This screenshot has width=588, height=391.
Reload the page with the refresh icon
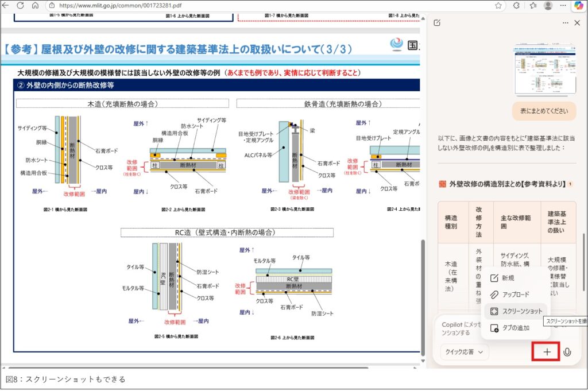(x=20, y=5)
